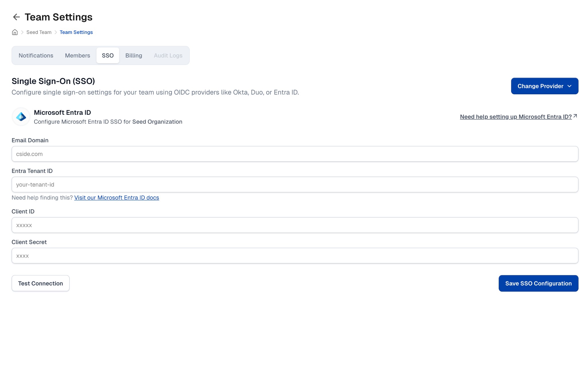Select the Microsoft Entra ID logo
Screen dimensions: 588x376
[x=21, y=117]
